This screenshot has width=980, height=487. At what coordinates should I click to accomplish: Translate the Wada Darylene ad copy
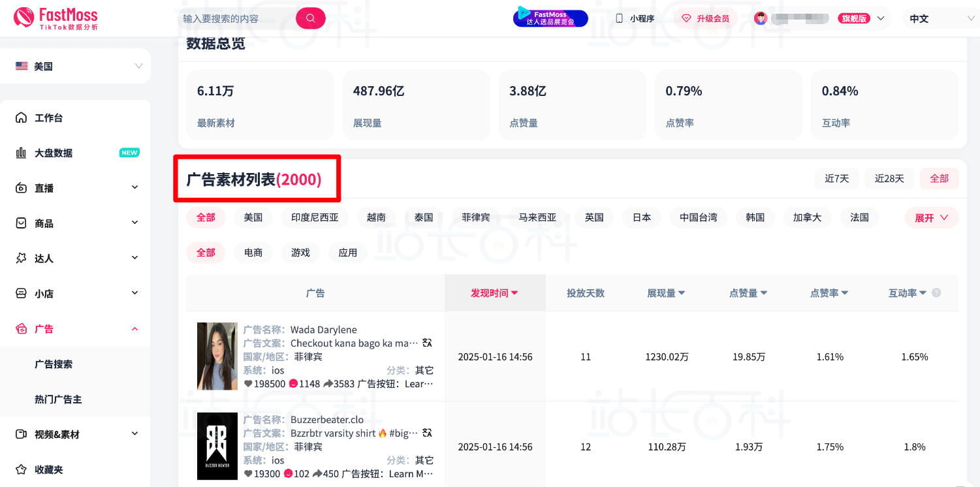[428, 343]
